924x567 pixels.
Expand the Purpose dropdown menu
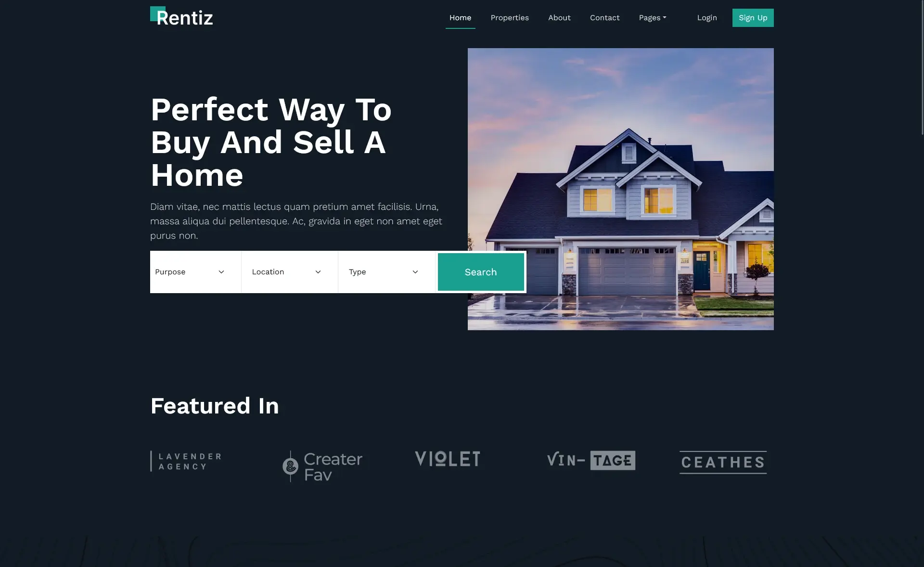click(191, 271)
